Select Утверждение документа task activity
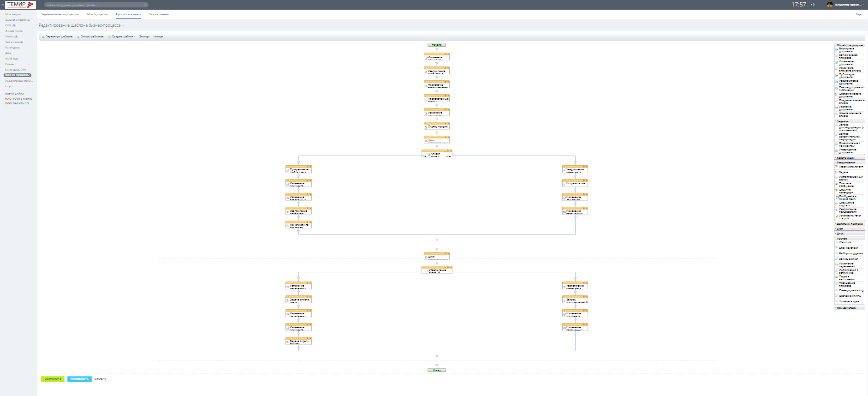 click(x=849, y=151)
